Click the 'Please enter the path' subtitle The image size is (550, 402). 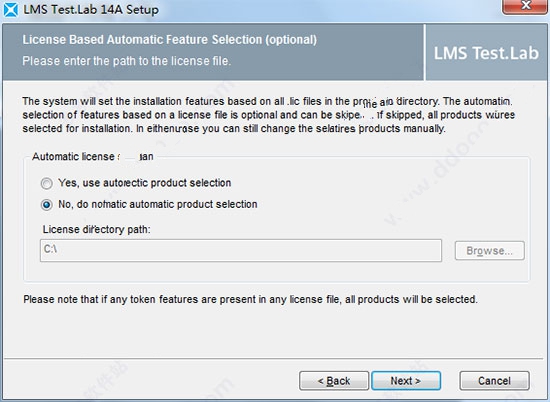127,61
